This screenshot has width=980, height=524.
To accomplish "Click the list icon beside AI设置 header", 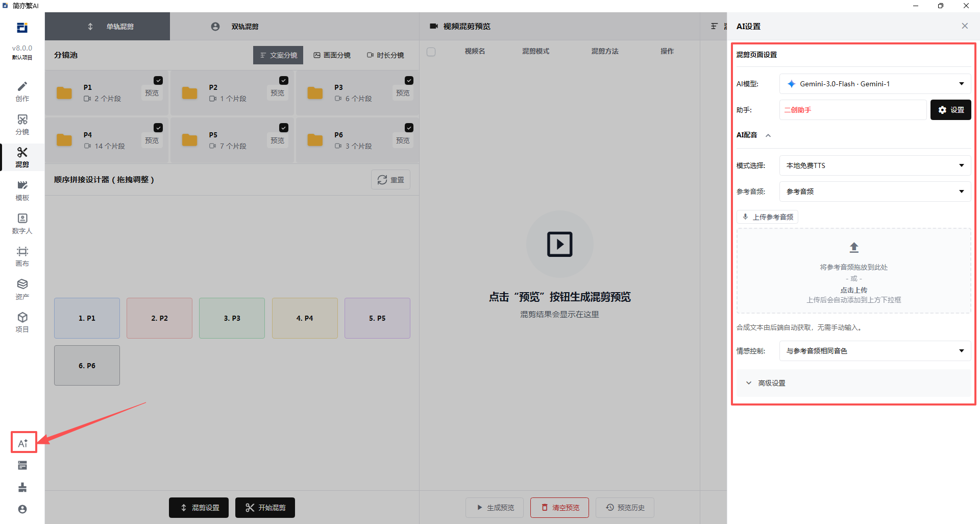I will pos(714,26).
